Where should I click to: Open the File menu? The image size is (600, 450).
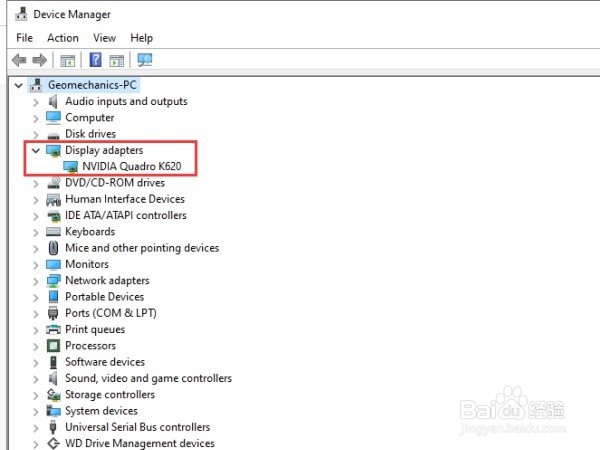tap(24, 38)
